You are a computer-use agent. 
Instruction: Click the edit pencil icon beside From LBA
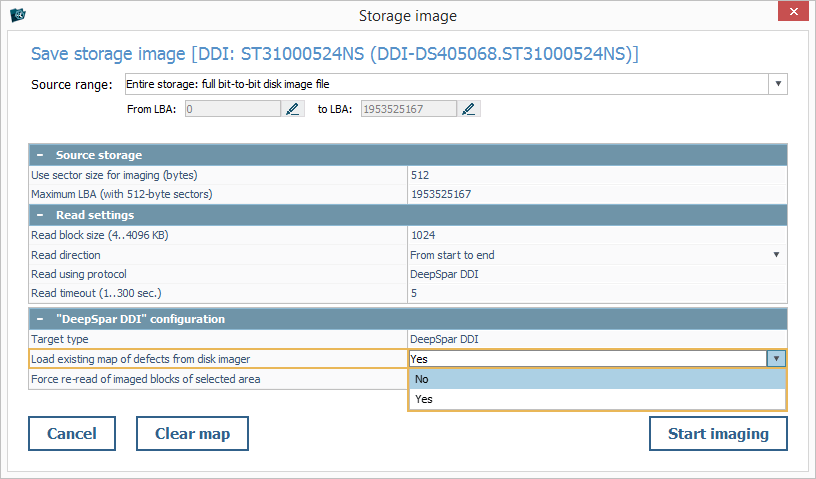(x=292, y=109)
